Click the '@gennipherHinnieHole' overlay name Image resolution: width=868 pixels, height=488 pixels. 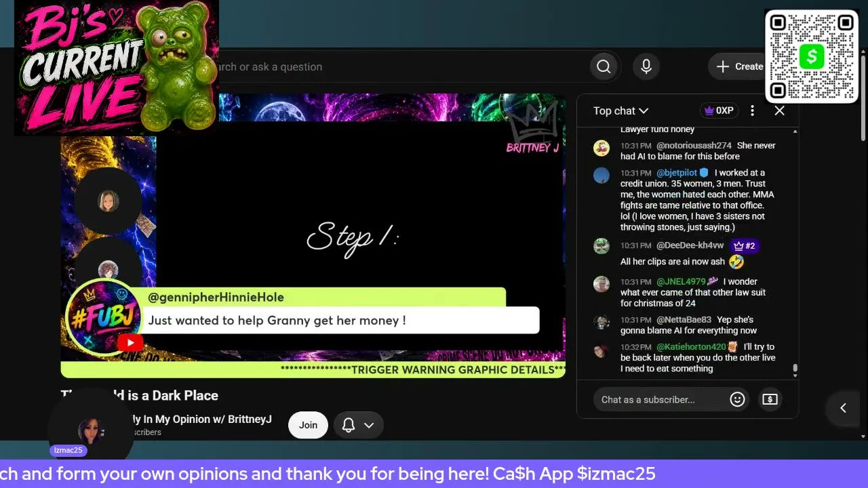(x=216, y=297)
